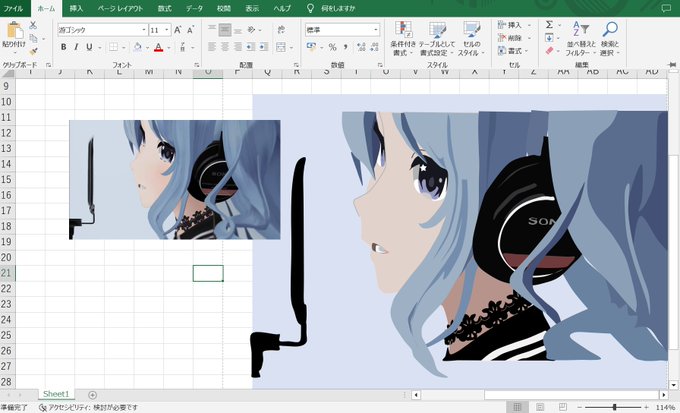Switch to the Page Layout (ページレイアウト) tab
680x413 pixels.
(120, 8)
